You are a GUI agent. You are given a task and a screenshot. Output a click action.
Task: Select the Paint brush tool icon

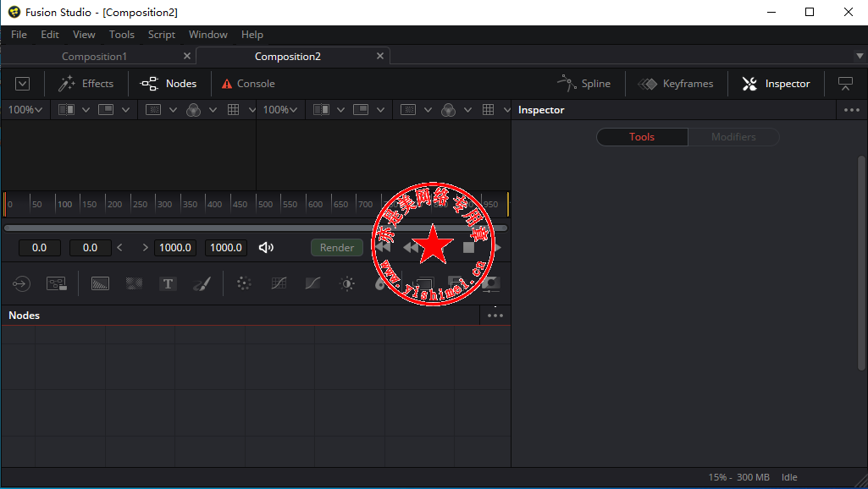[202, 283]
